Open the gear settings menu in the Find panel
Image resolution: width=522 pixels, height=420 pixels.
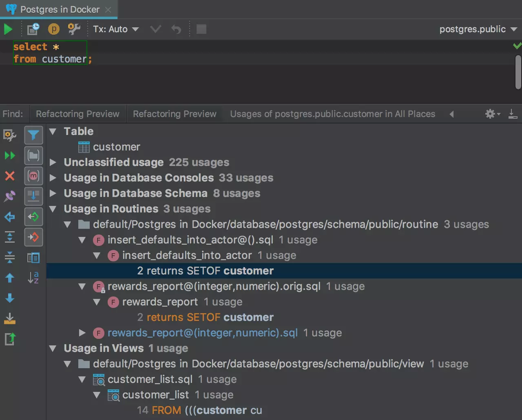pyautogui.click(x=492, y=114)
